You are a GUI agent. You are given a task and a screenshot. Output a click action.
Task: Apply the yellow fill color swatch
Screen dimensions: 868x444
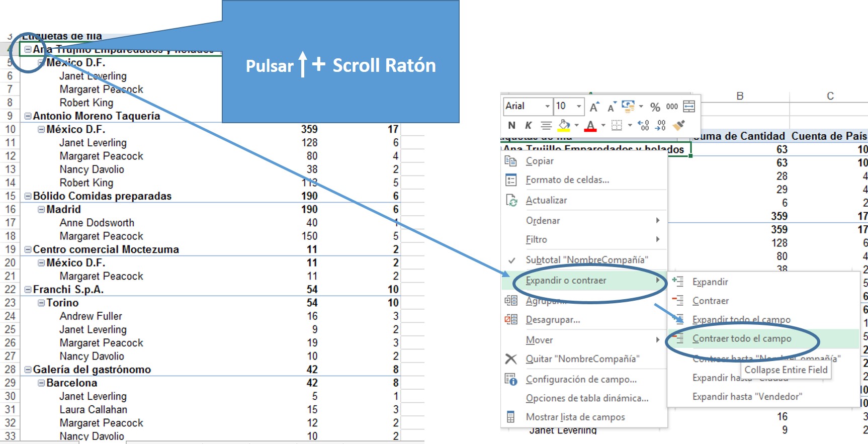click(564, 125)
